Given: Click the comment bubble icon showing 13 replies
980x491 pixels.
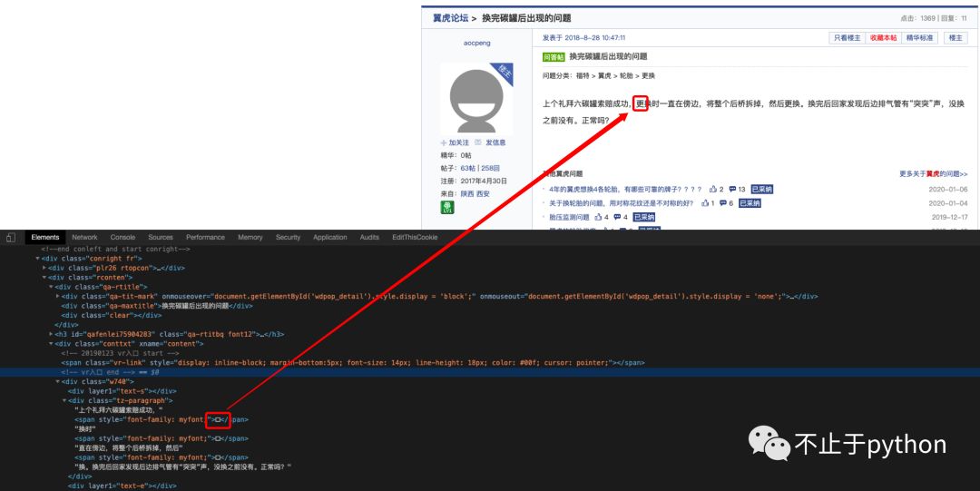Looking at the screenshot, I should pyautogui.click(x=732, y=190).
